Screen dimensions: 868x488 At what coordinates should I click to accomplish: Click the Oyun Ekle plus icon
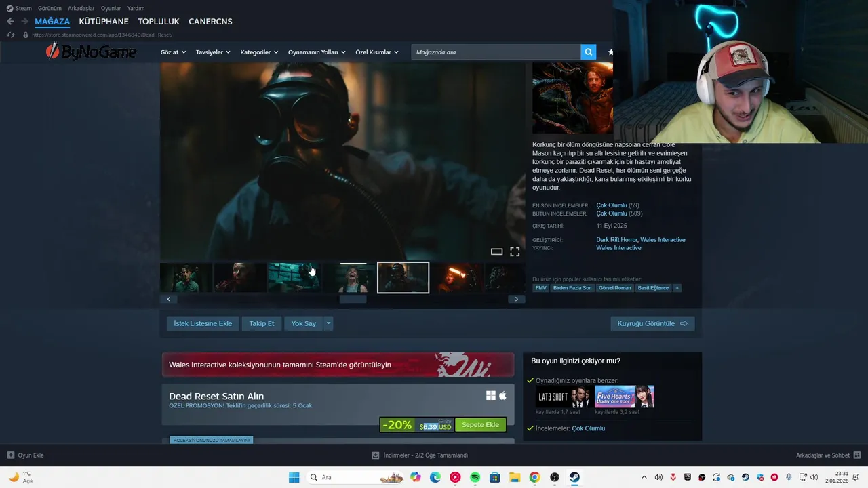[10, 455]
